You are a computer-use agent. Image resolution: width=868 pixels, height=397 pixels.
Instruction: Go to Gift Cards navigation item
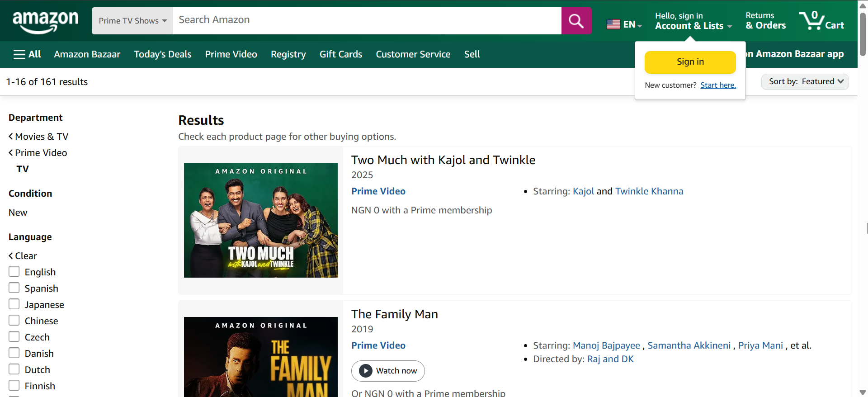(x=340, y=54)
